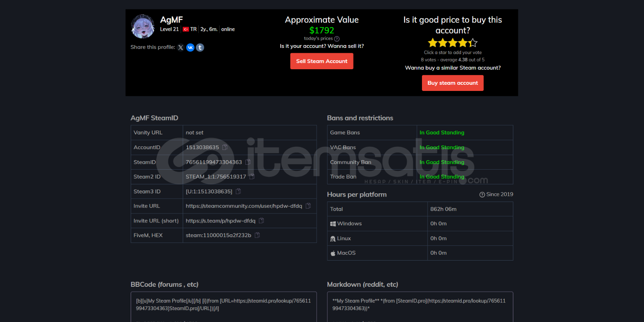
Task: Copy the FiveM HEX value
Action: 257,235
